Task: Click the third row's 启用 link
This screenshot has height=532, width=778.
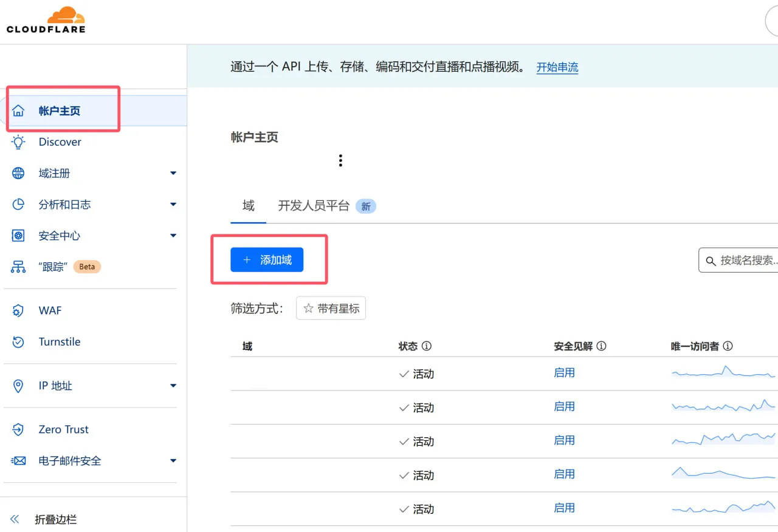Action: coord(564,440)
